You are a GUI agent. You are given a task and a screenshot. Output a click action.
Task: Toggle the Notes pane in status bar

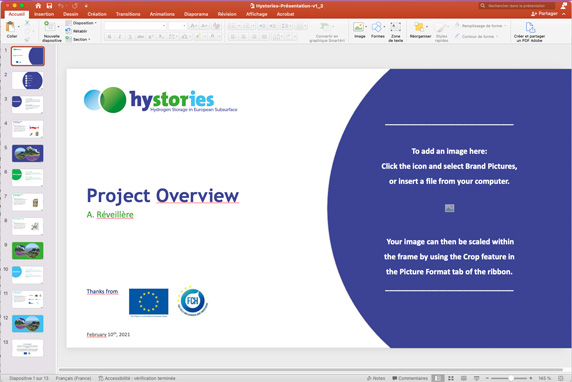tap(376, 378)
